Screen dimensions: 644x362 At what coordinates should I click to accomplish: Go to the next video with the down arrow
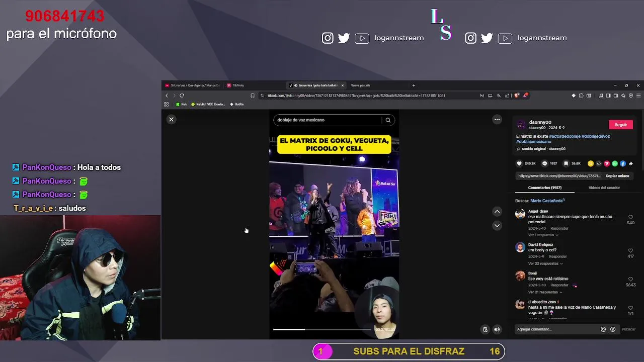click(497, 226)
